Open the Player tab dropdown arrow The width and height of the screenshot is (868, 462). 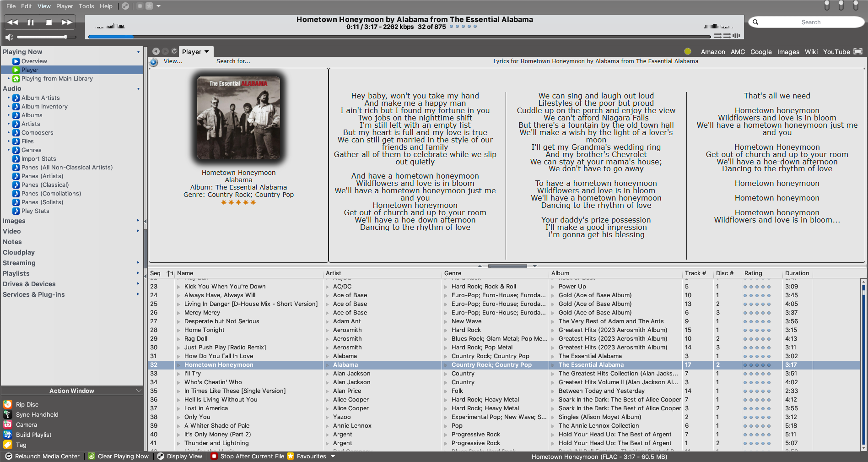pos(207,52)
